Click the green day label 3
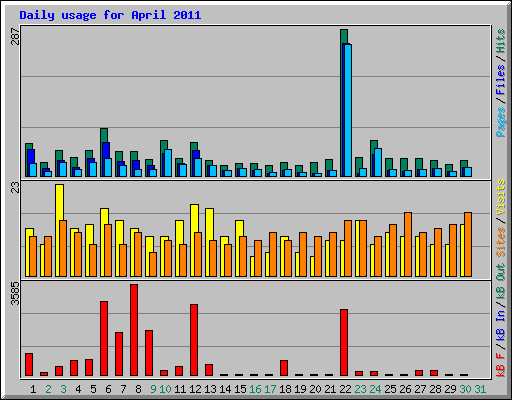Viewport: 512px width, 400px height. pos(63,389)
